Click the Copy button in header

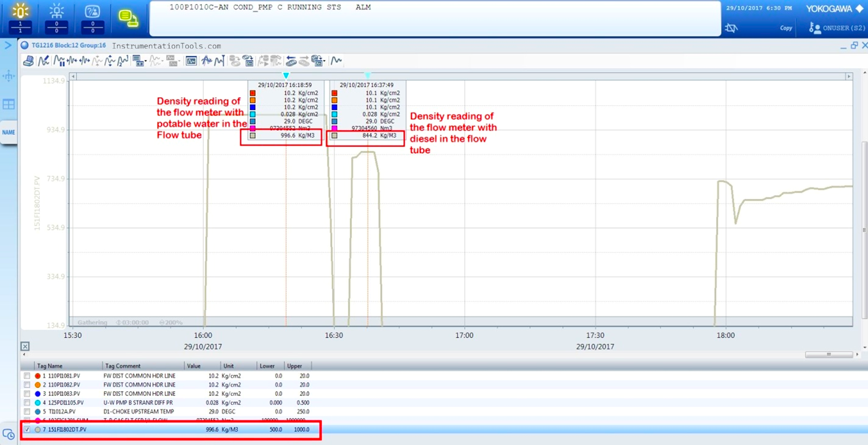pos(786,28)
